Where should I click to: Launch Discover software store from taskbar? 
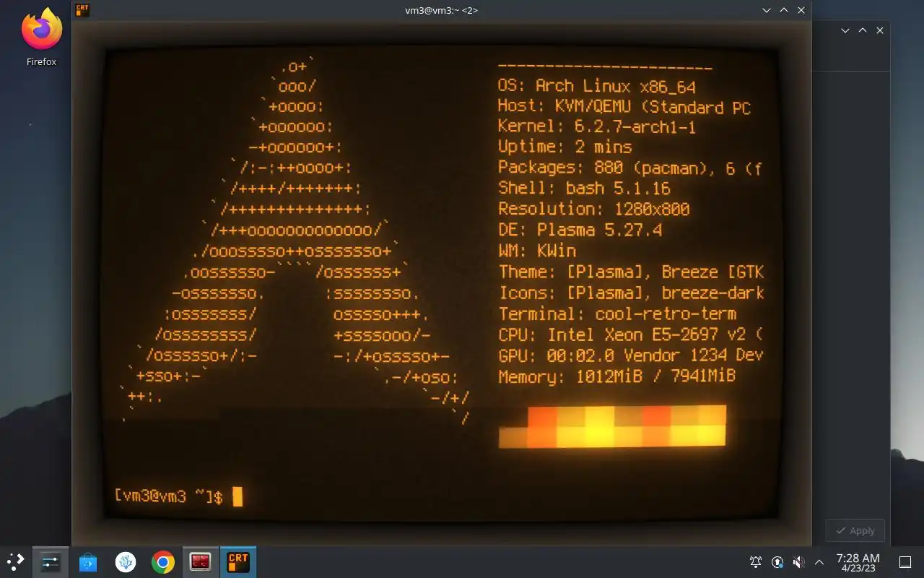click(x=88, y=561)
